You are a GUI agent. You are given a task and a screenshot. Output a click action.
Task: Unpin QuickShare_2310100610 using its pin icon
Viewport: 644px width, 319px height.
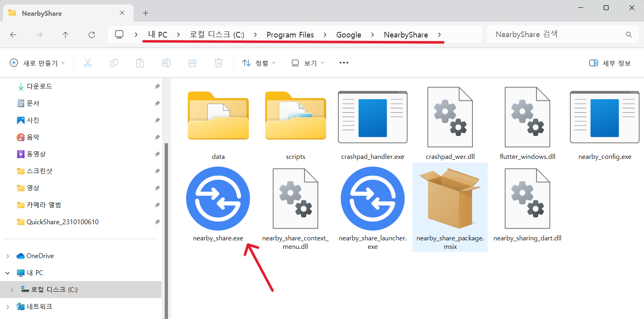click(x=157, y=222)
